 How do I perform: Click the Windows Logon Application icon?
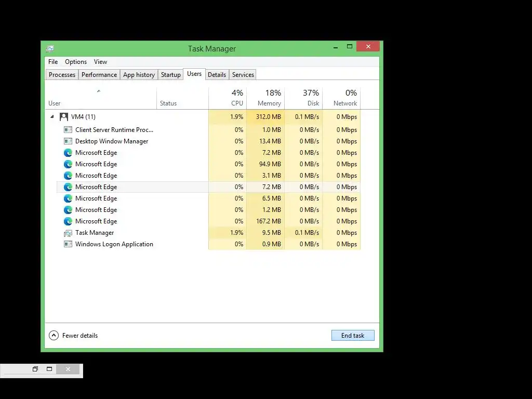point(68,244)
